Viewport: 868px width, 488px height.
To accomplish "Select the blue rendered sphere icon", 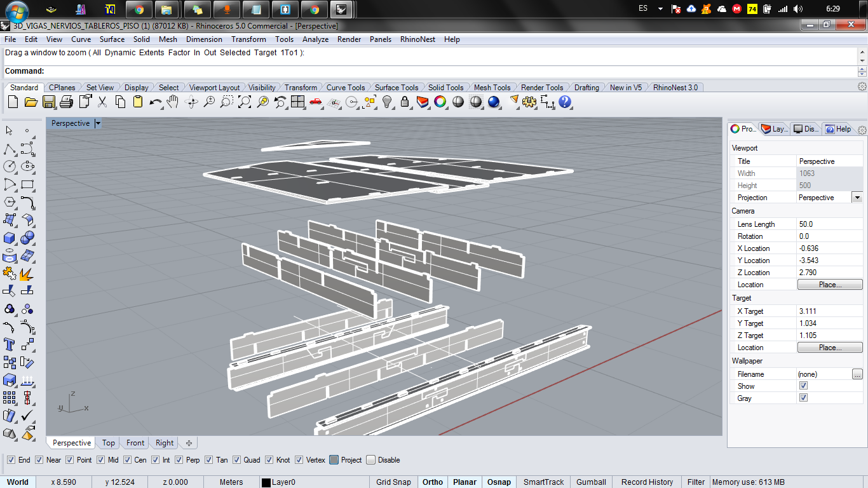I will pos(494,102).
